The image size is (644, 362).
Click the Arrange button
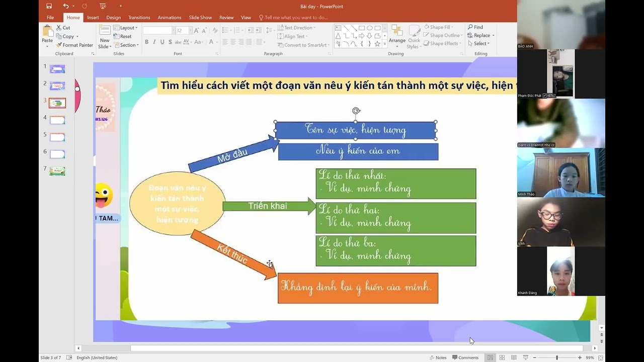[397, 37]
